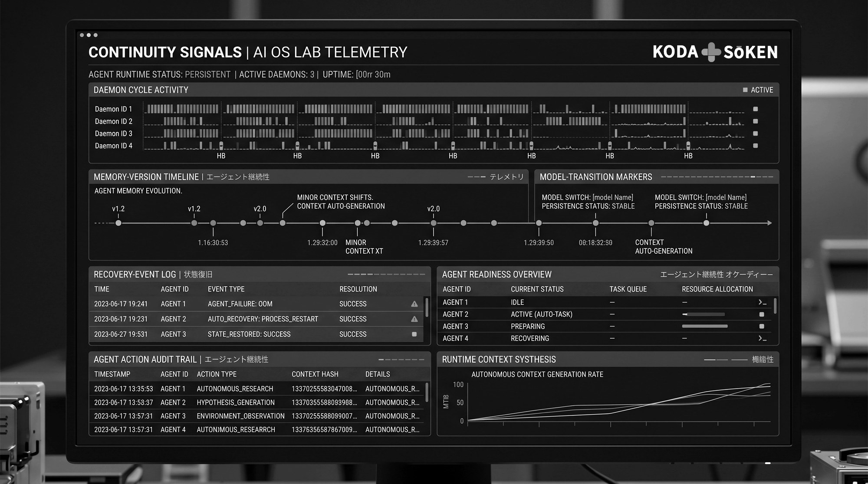
Task: Sort by the CURRENT STATUS column header
Action: coord(537,289)
